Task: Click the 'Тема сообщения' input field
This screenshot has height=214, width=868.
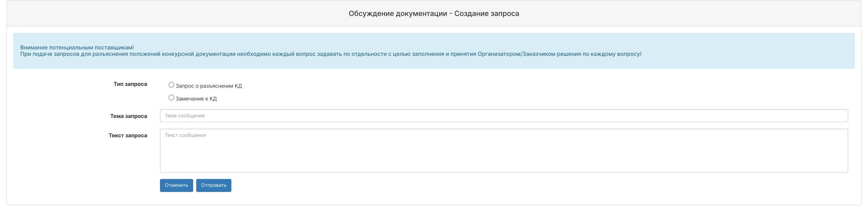Action: click(504, 116)
